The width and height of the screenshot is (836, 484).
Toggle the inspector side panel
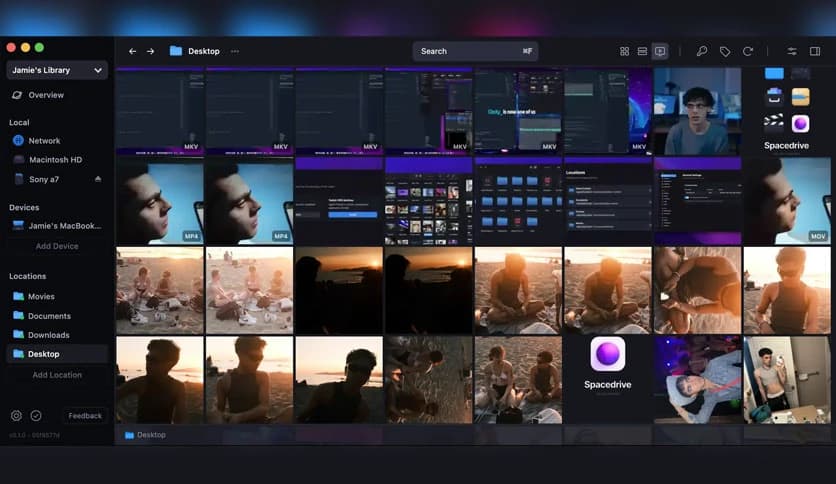815,51
